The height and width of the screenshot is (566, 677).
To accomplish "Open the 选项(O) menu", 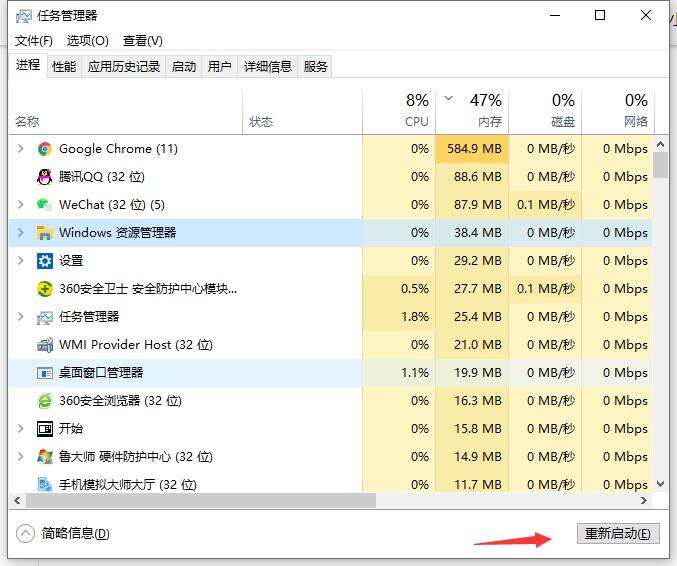I will (x=88, y=41).
